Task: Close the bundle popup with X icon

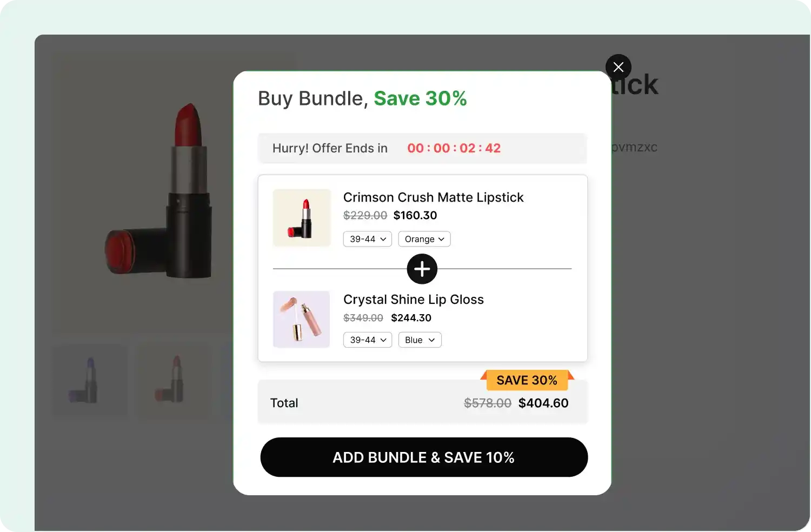Action: pyautogui.click(x=619, y=67)
